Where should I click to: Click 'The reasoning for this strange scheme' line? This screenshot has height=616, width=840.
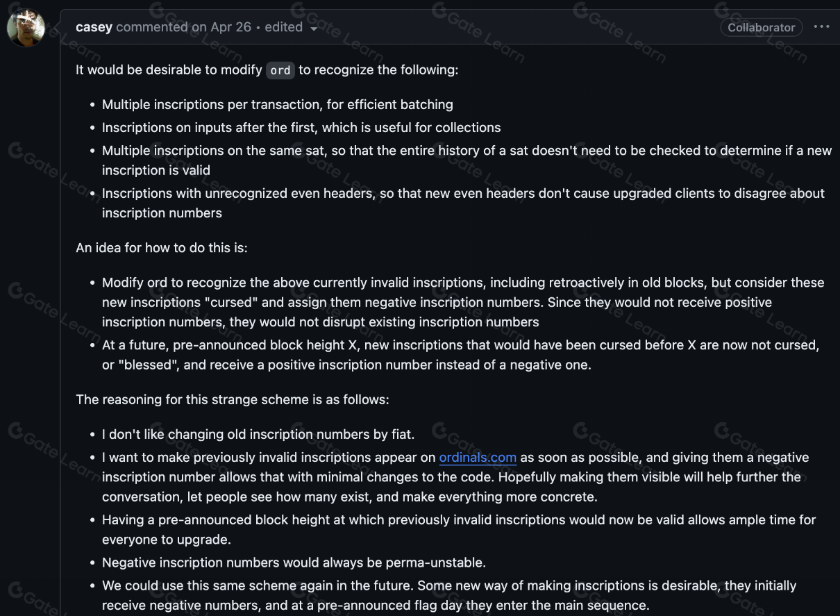(233, 399)
